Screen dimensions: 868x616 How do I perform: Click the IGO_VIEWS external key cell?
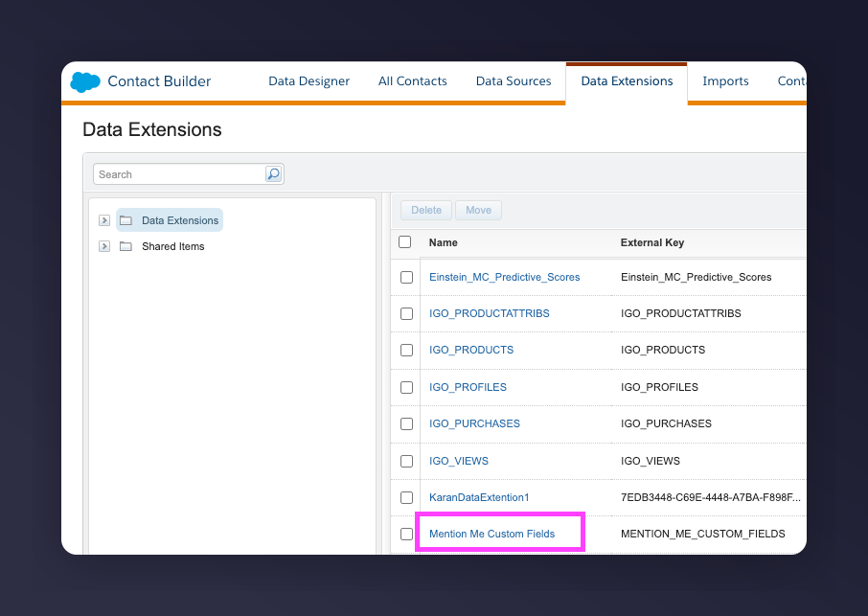click(x=650, y=461)
